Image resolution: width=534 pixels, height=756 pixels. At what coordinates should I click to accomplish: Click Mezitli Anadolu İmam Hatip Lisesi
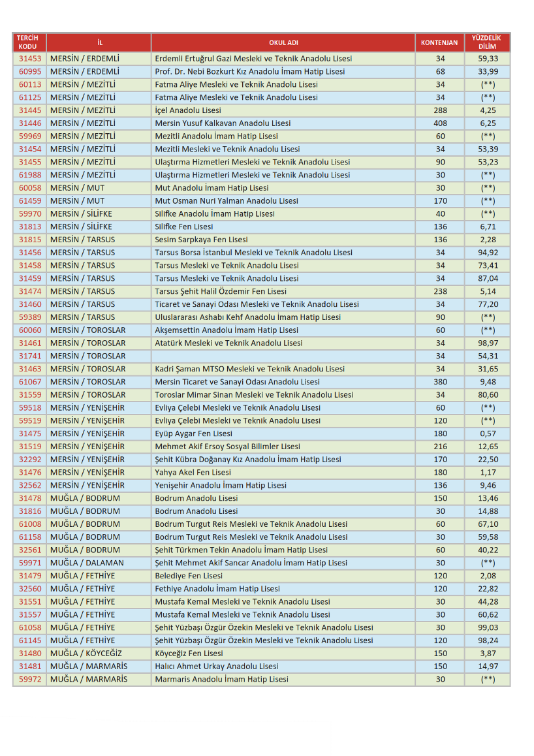click(x=216, y=136)
